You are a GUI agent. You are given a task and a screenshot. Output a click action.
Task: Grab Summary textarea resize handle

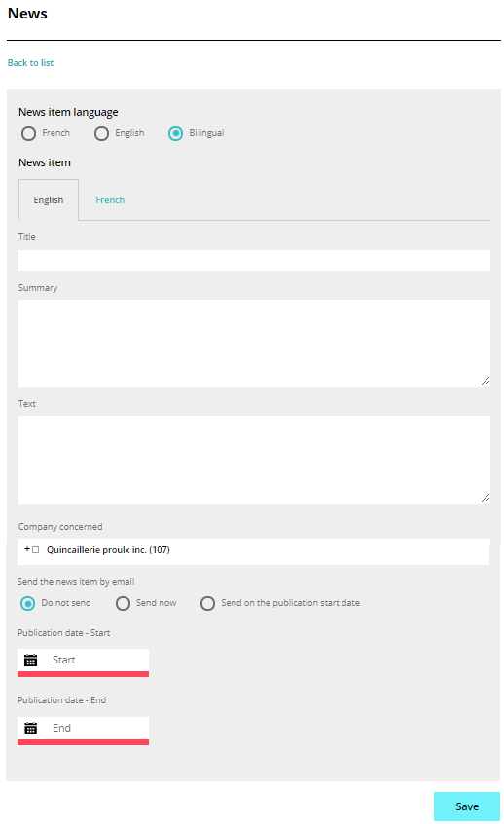(486, 381)
